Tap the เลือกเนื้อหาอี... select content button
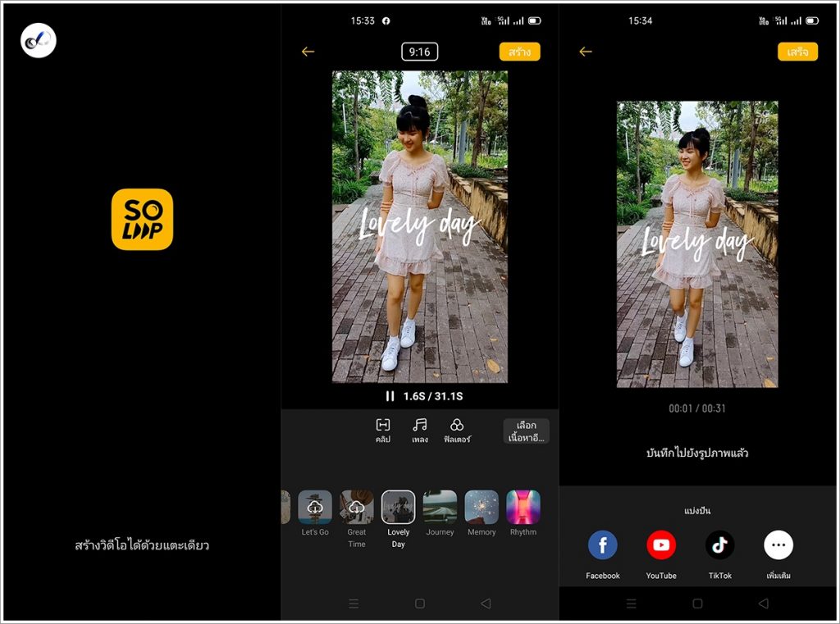This screenshot has width=840, height=624. [x=526, y=431]
